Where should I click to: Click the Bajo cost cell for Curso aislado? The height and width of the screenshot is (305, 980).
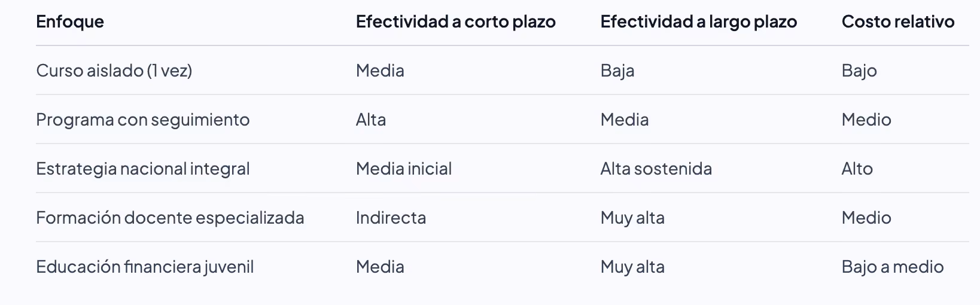point(859,71)
